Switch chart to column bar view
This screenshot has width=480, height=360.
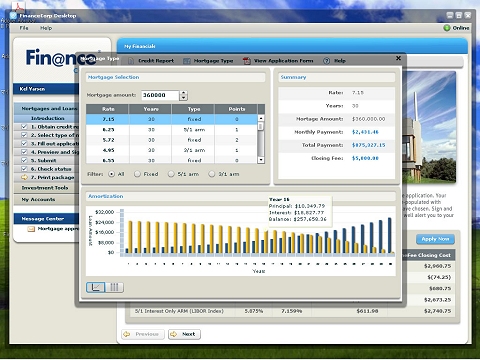[x=114, y=287]
